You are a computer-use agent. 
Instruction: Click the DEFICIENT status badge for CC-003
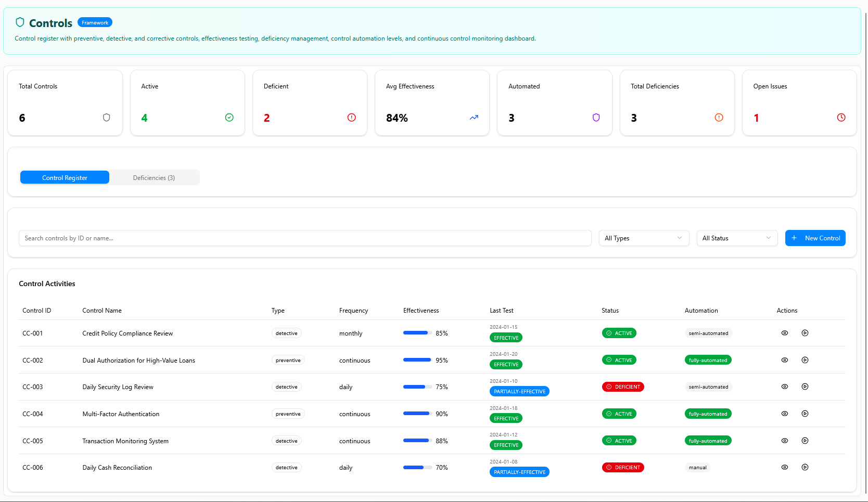(x=622, y=387)
